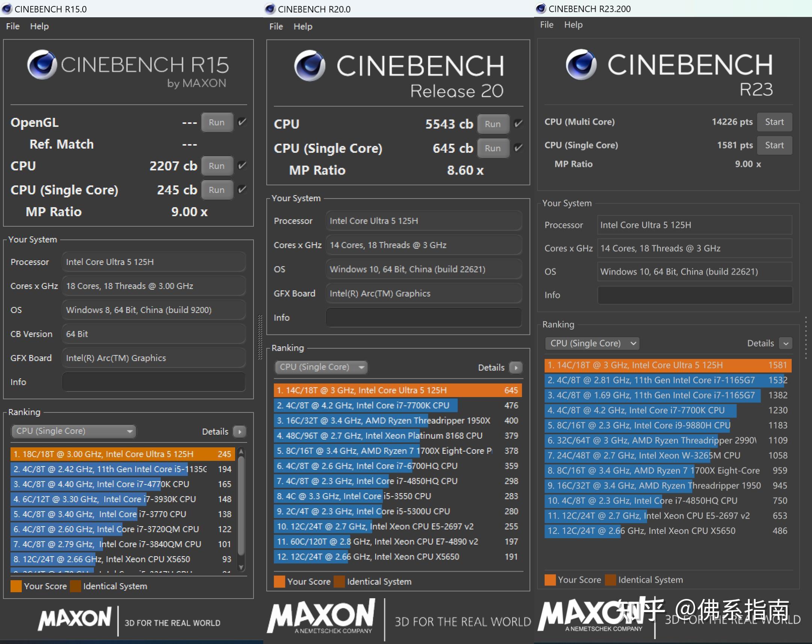The height and width of the screenshot is (644, 812).
Task: Open the Details arrow in R20 ranking
Action: pyautogui.click(x=516, y=367)
